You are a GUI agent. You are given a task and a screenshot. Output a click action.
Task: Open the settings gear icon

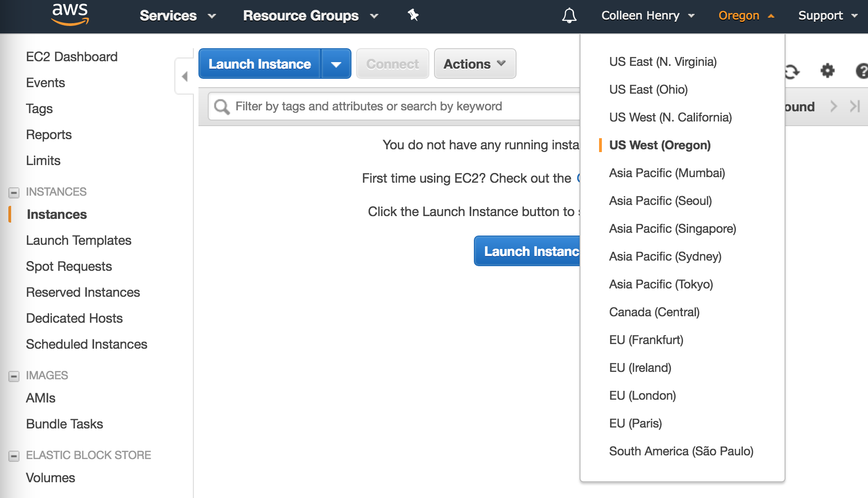(827, 71)
